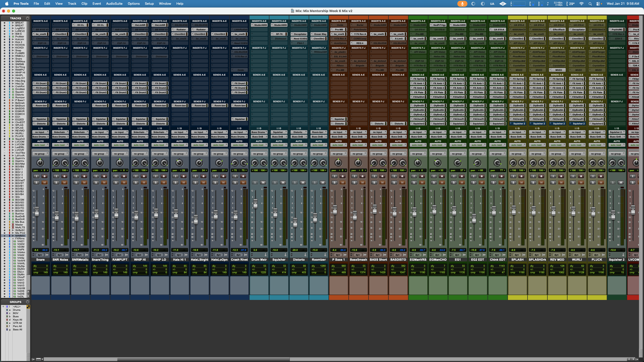Click the D3 CL insert on SNRMetalic
Image resolution: width=644 pixels, height=362 pixels.
coord(80,25)
